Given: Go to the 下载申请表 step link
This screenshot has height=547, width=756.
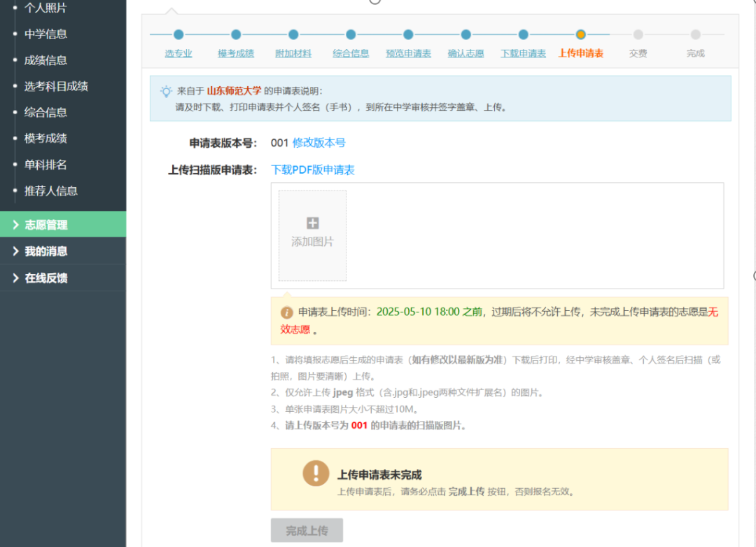Looking at the screenshot, I should [x=523, y=53].
